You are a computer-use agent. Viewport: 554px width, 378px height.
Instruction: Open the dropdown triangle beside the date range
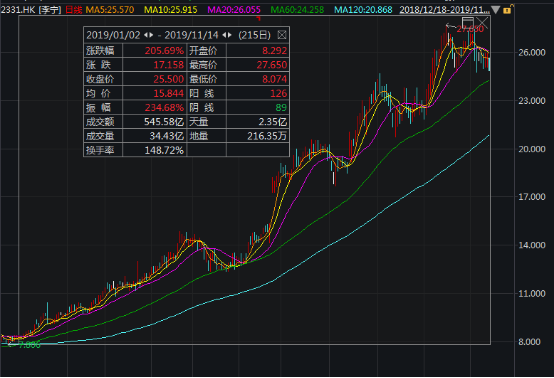pos(495,10)
